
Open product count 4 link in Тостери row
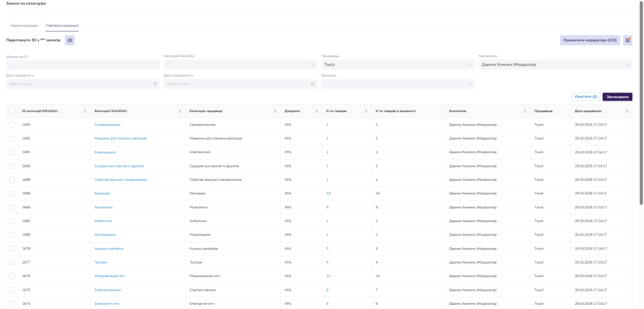point(327,262)
